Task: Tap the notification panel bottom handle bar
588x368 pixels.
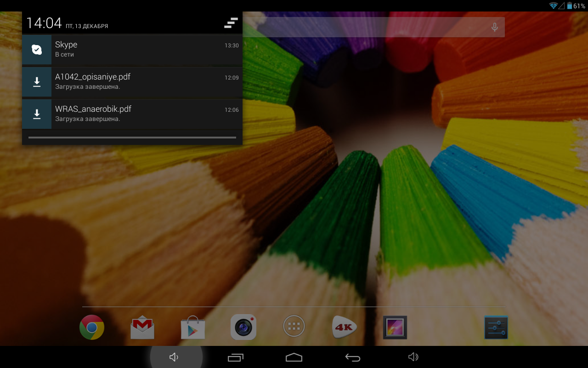Action: point(132,138)
